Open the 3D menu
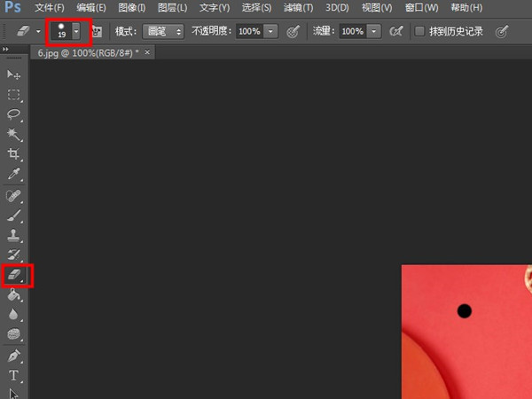532x399 pixels. click(x=337, y=7)
